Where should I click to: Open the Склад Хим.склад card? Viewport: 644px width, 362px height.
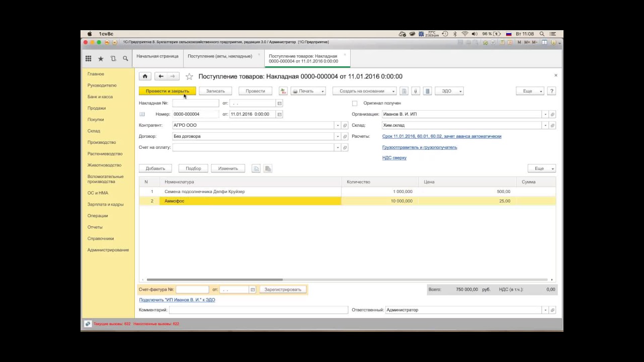point(552,125)
